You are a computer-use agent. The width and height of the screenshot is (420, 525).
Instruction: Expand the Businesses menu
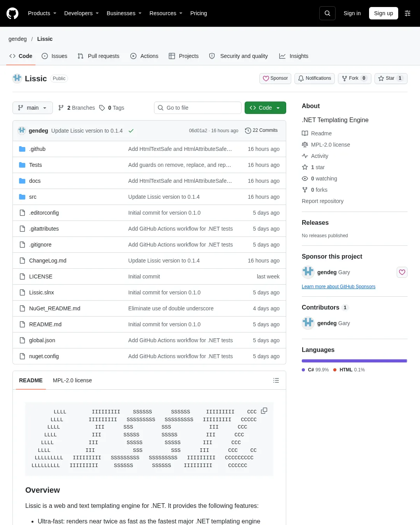(x=124, y=13)
